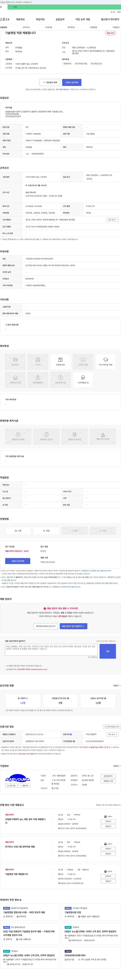Select the 기업 tab at top
121x980 pixels.
[15, 7]
